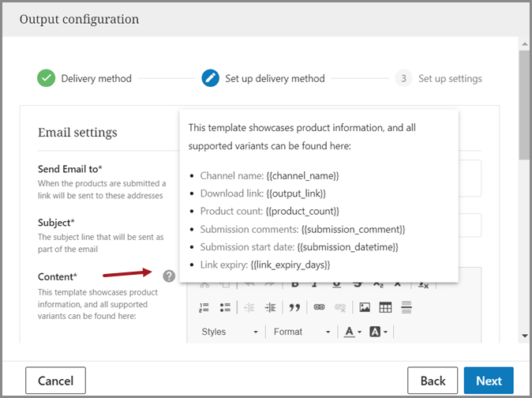The image size is (532, 398).
Task: Go to the Delivery method step
Action: (84, 78)
